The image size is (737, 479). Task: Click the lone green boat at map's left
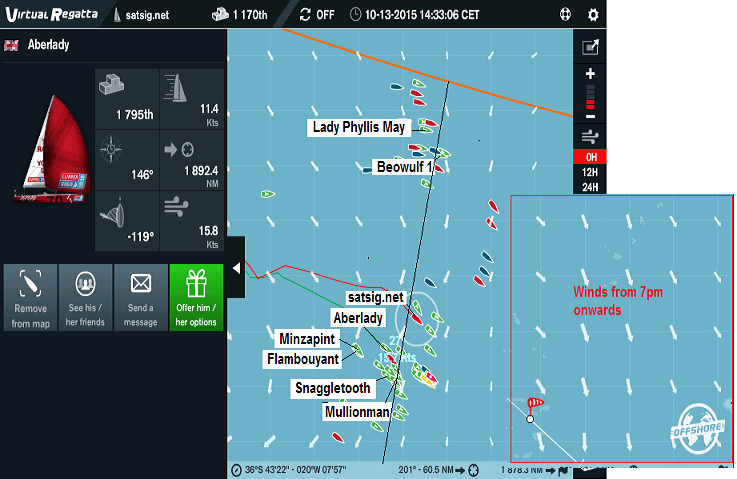(x=267, y=194)
